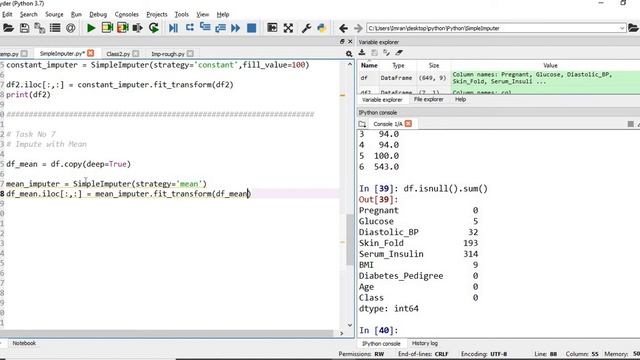Select IPython console bottom tab
Image resolution: width=640 pixels, height=360 pixels.
(x=381, y=344)
